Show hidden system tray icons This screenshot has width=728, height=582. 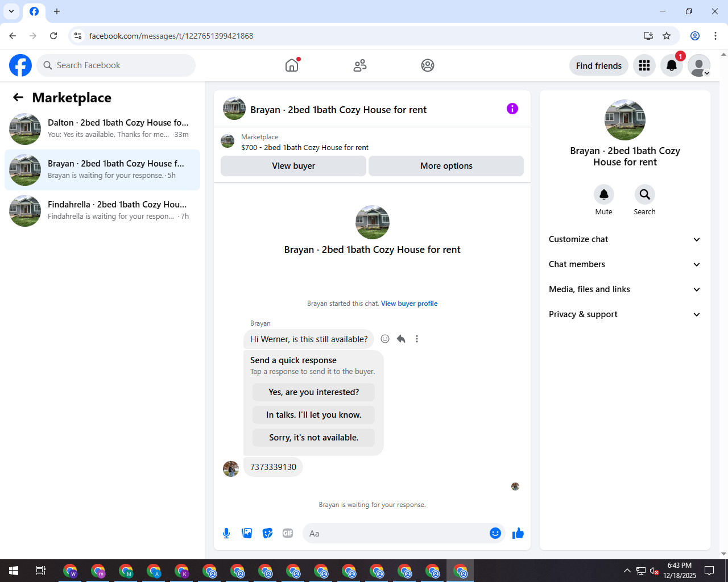627,571
